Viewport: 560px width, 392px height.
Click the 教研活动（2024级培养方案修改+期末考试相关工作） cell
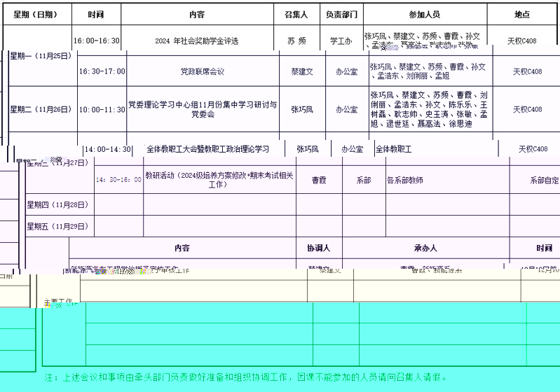pyautogui.click(x=219, y=180)
